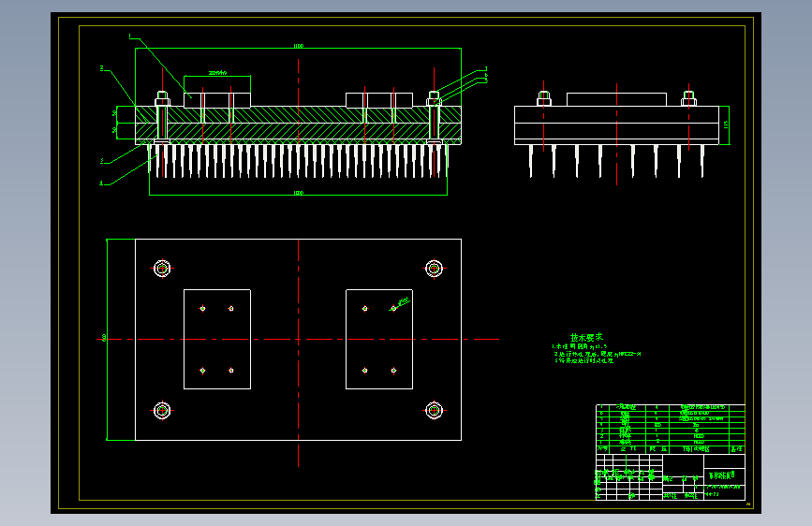Select the 技术要求 heading text
812x526 pixels.
click(586, 337)
